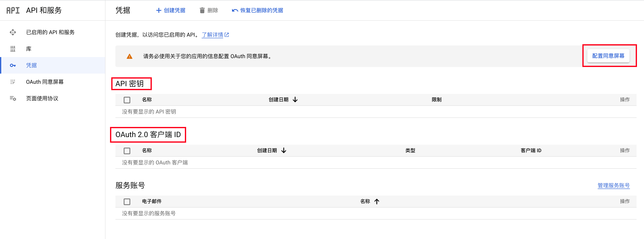Click the OAuth 2.0 客户端 ID heading
The width and height of the screenshot is (644, 239).
pos(148,135)
